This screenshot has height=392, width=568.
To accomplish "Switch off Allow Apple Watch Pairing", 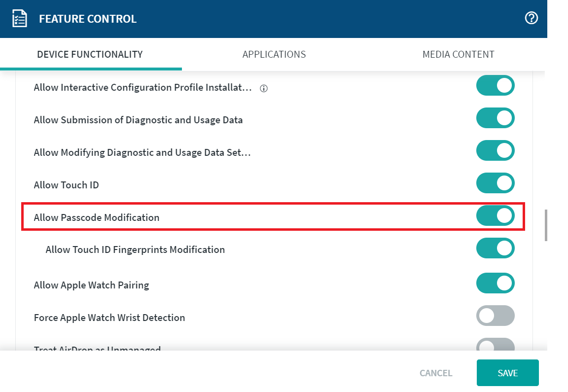I will click(x=495, y=284).
